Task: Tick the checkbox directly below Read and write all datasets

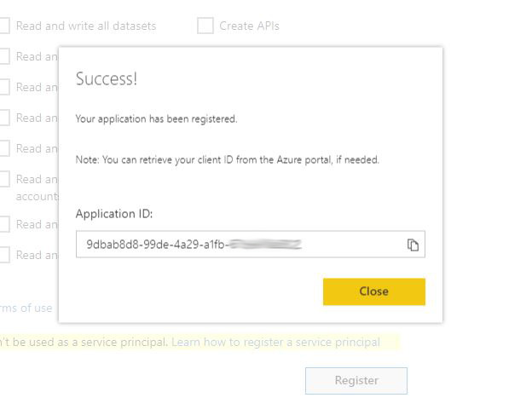Action: pyautogui.click(x=3, y=56)
